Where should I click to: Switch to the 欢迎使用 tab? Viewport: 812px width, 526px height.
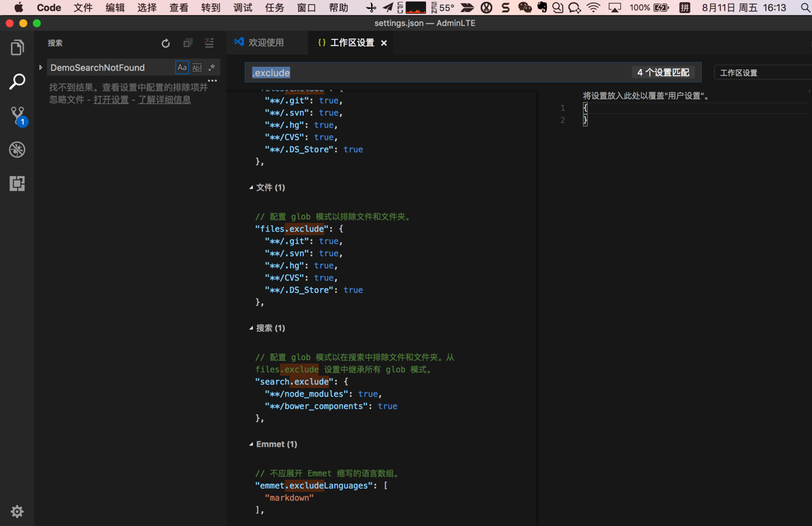point(266,43)
